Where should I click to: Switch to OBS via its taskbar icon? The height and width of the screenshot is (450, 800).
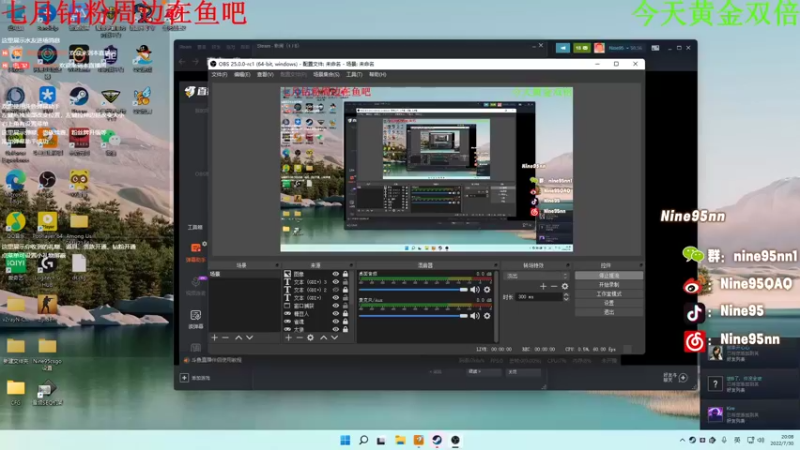click(455, 440)
